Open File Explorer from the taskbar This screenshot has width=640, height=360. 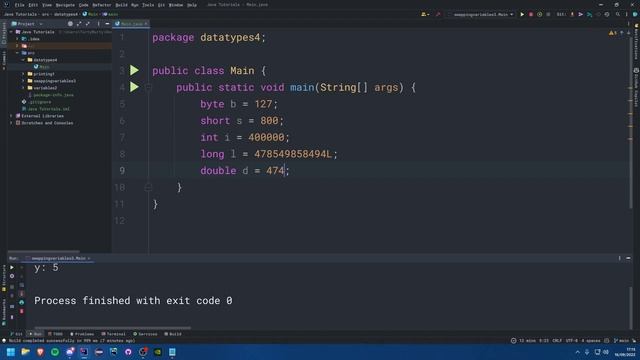click(25, 352)
